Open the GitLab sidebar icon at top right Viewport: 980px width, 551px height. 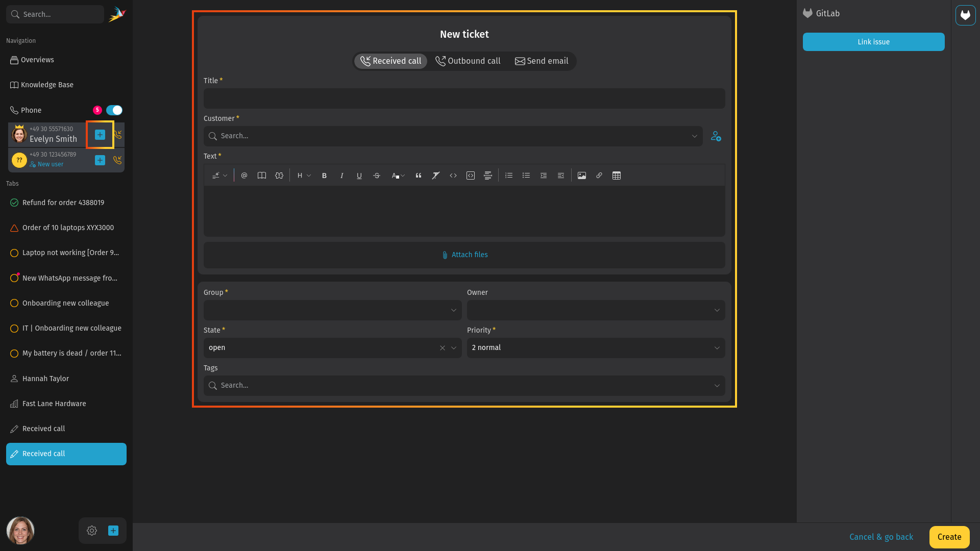coord(965,15)
